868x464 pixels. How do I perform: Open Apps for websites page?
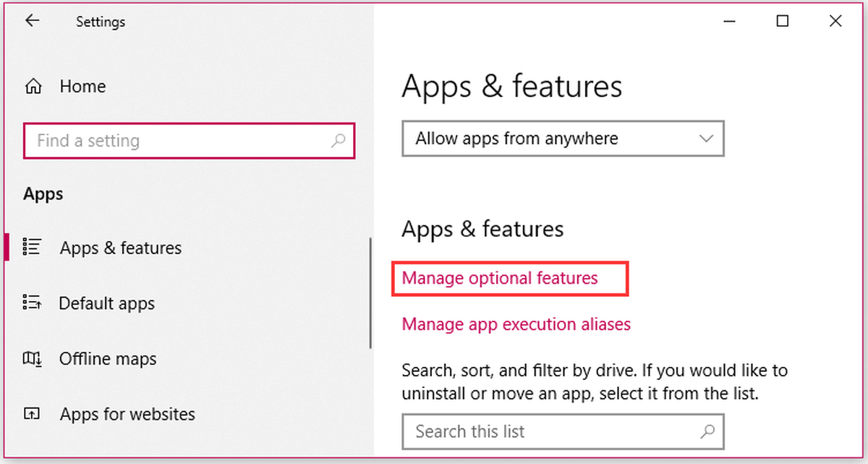(x=127, y=414)
